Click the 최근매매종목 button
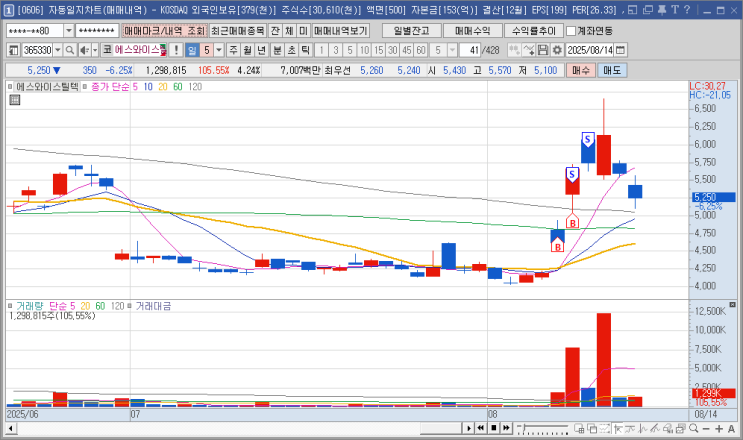This screenshot has height=440, width=743. tap(238, 31)
